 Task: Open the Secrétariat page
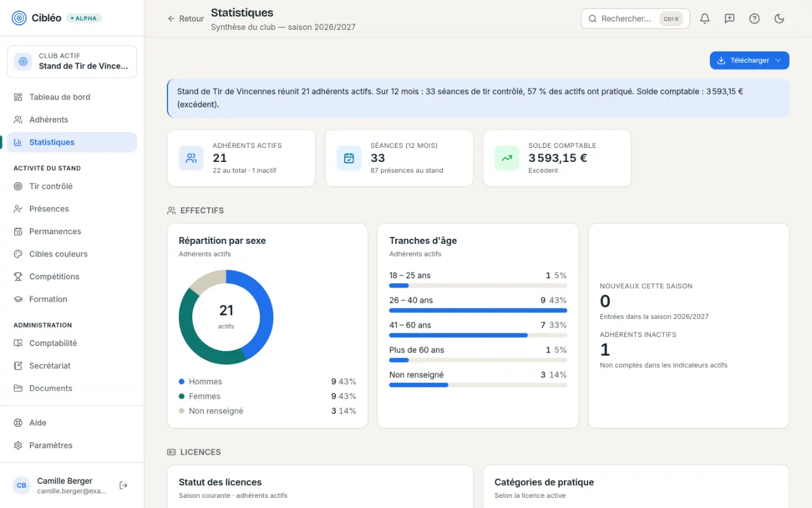click(72, 366)
